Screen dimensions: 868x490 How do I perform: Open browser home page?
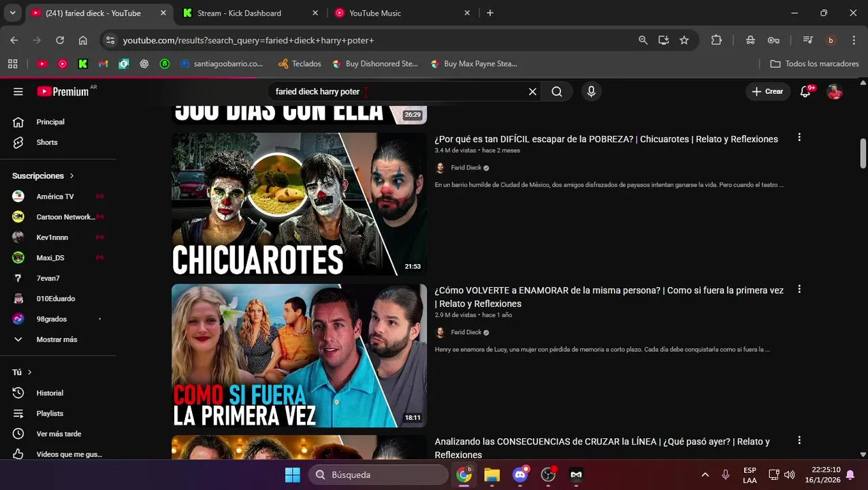[x=83, y=40]
